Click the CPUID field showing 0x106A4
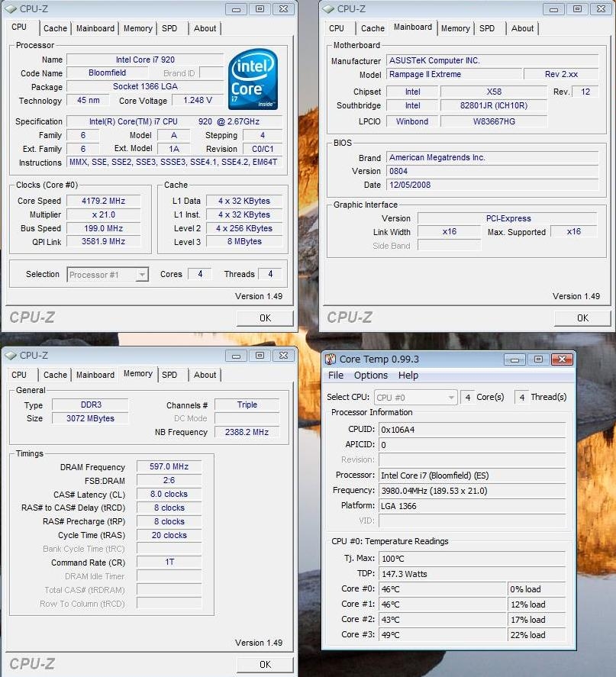The image size is (616, 677). [x=472, y=430]
